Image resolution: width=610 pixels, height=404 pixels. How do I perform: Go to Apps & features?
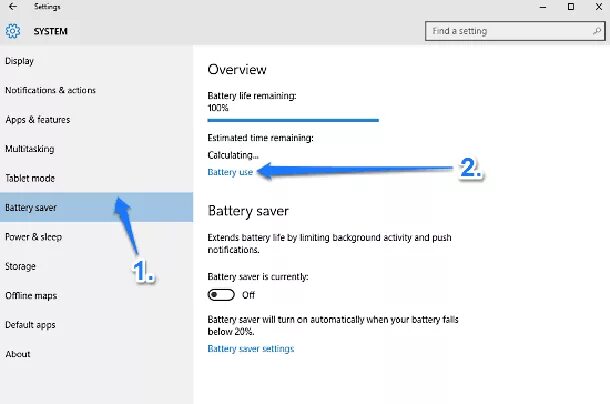[96, 119]
